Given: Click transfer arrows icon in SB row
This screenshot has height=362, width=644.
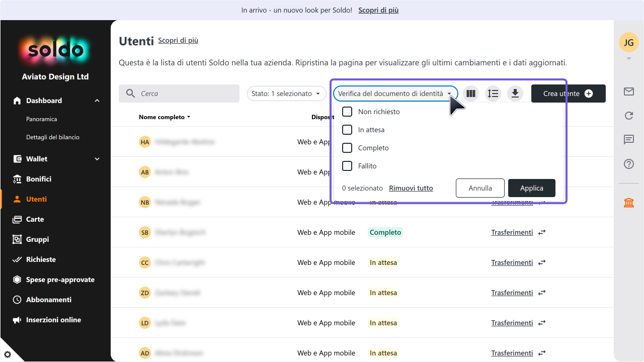Looking at the screenshot, I should [542, 232].
